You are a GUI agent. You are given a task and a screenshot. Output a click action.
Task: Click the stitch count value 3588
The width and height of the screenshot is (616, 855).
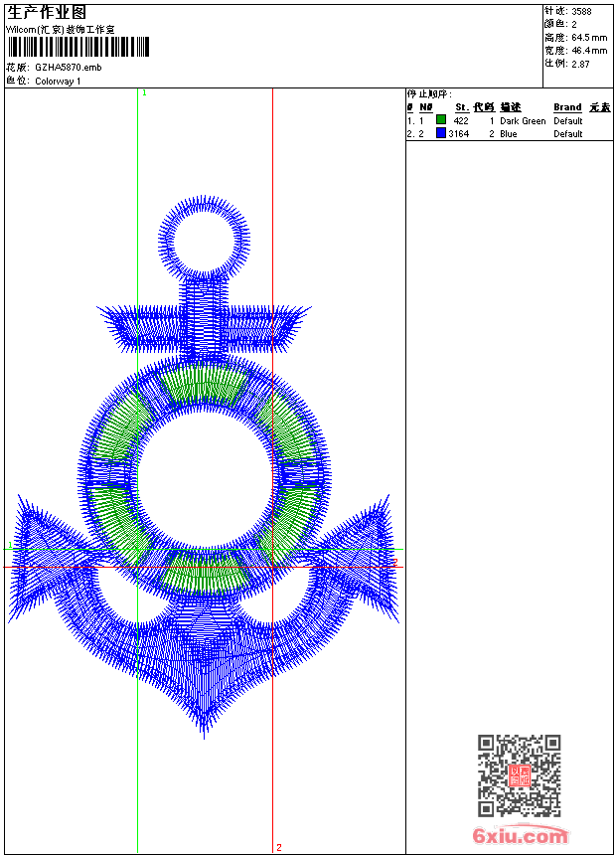point(581,11)
